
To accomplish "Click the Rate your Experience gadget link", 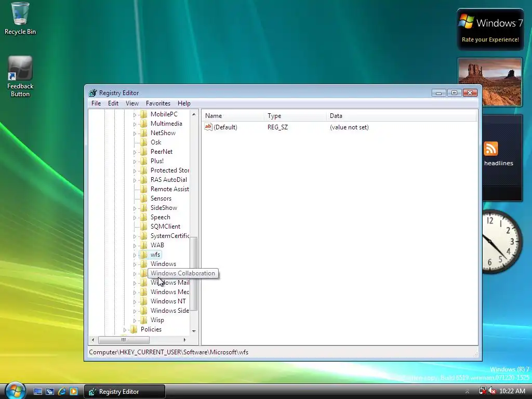I will [x=490, y=39].
